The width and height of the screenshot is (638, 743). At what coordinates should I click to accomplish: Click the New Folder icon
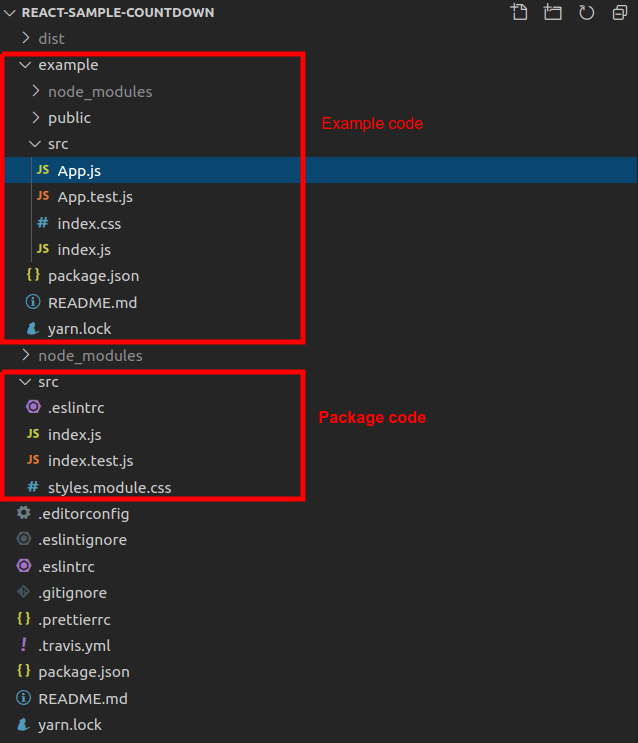[552, 12]
